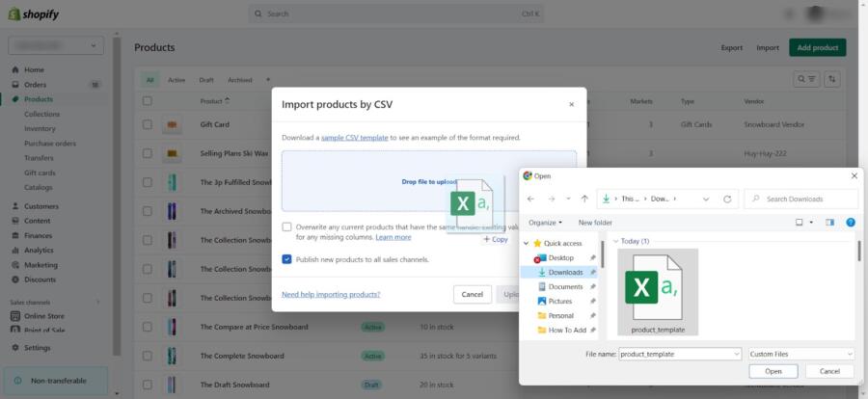Toggle select-all products checkbox

[148, 101]
